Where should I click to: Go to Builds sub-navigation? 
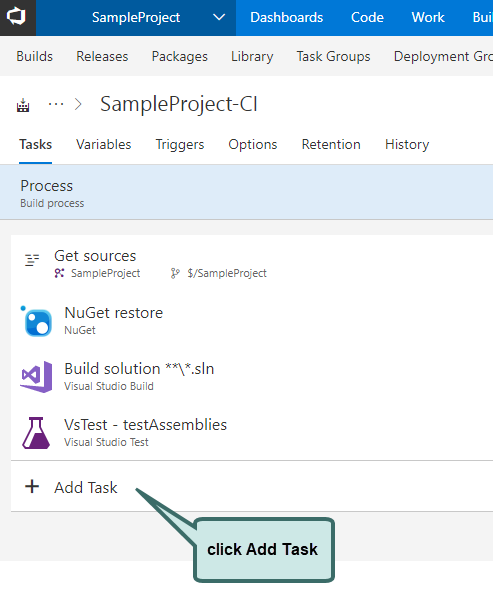(x=34, y=56)
